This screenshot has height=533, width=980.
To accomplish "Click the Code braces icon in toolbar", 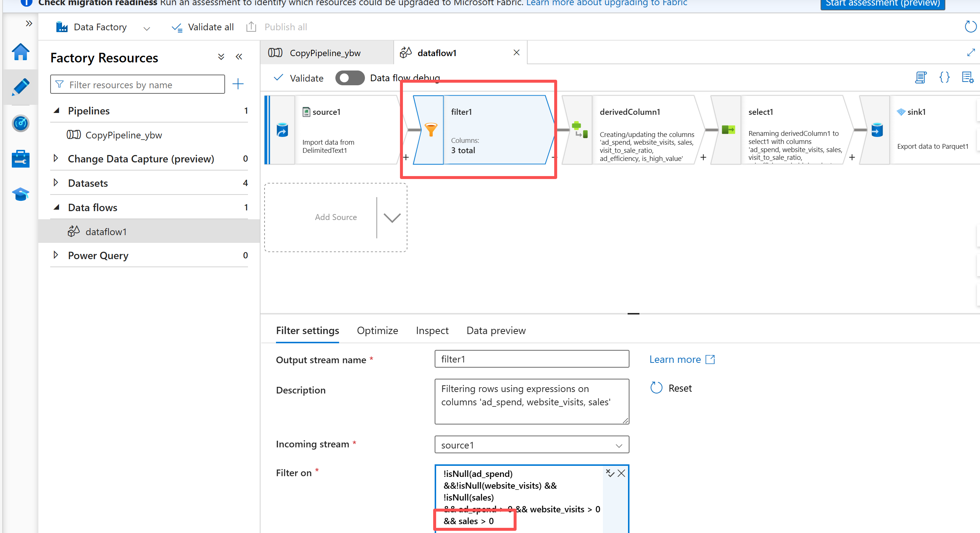I will 944,78.
